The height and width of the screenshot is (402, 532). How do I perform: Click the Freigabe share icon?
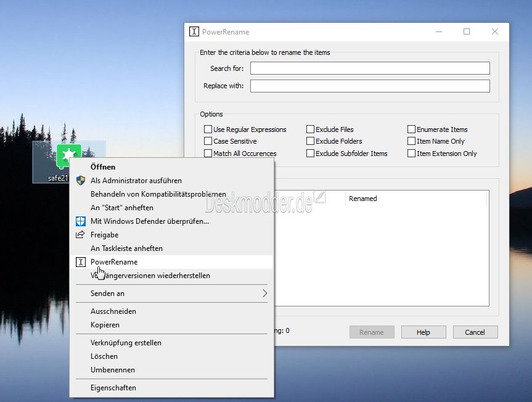pyautogui.click(x=80, y=235)
